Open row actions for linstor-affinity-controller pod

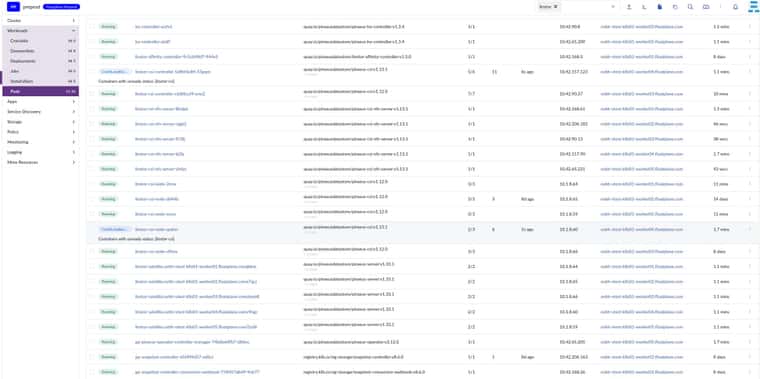coord(749,57)
